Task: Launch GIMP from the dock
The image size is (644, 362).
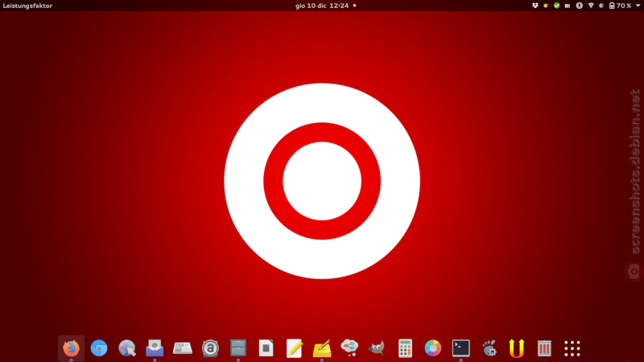Action: (377, 348)
